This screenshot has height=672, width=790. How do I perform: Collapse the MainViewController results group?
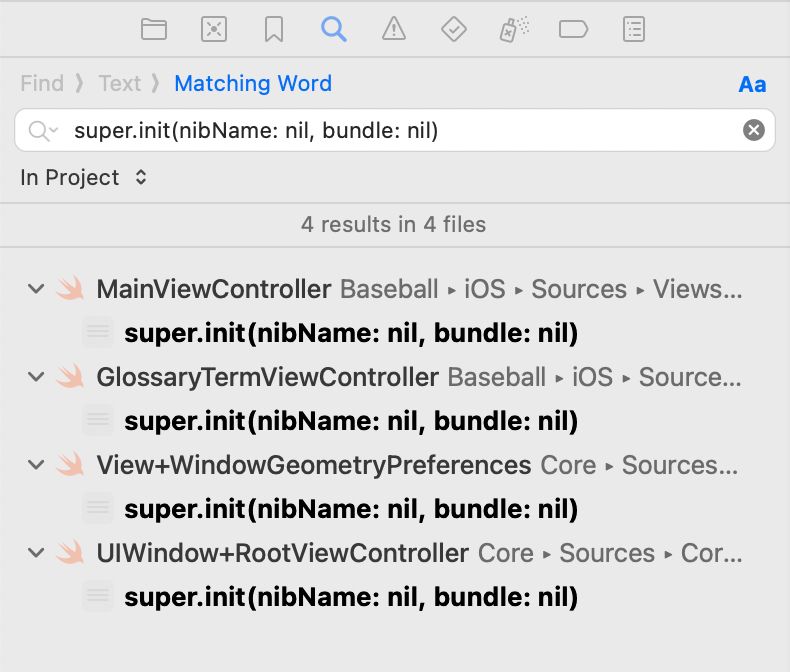coord(36,289)
